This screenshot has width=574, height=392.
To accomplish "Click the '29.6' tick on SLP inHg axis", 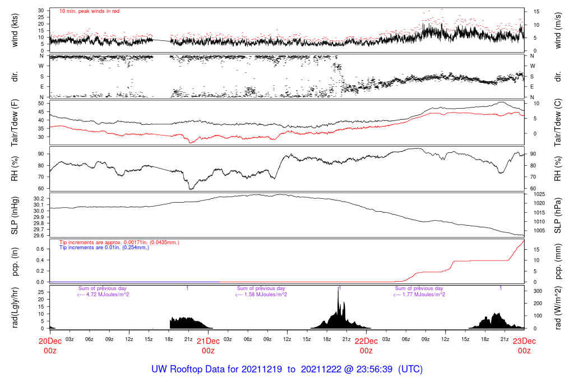I will (40, 236).
